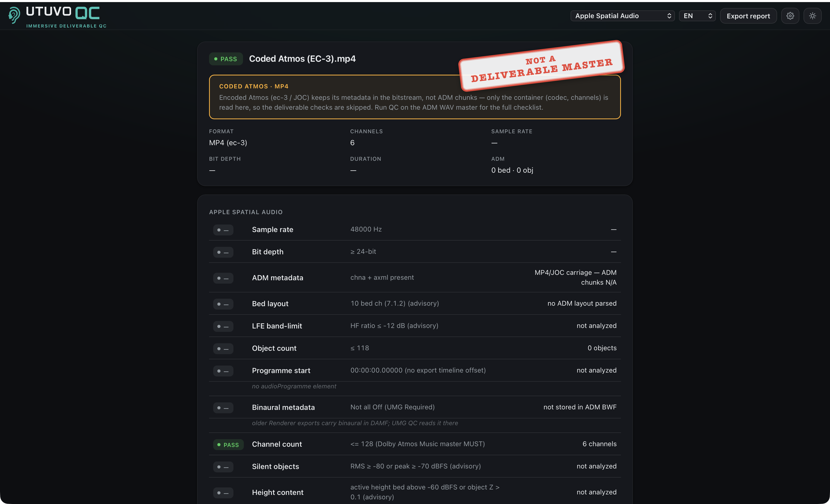Viewport: 830px width, 504px height.
Task: Click the Programme start check label
Action: [281, 370]
